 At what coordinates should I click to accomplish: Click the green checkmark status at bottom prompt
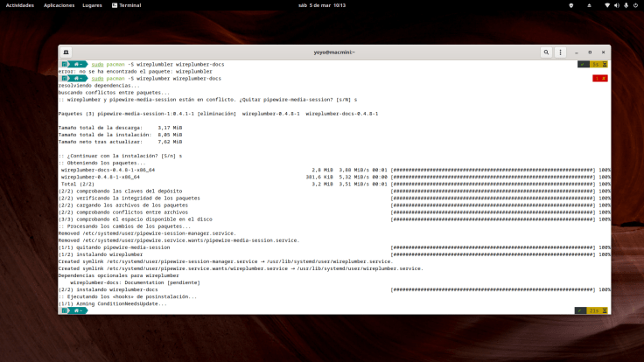click(582, 310)
